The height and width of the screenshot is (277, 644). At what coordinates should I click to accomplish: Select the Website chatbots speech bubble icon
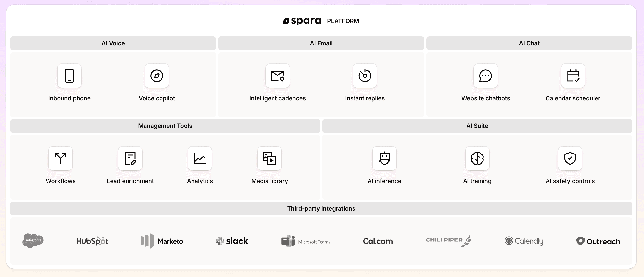(x=485, y=76)
